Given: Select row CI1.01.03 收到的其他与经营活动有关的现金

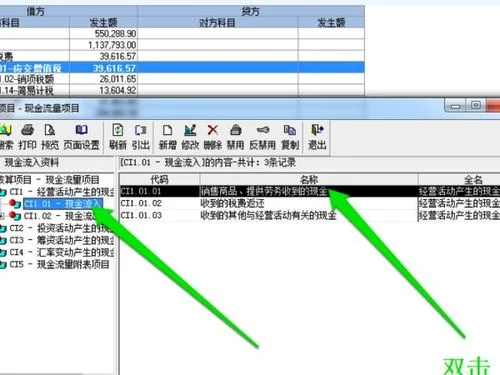Looking at the screenshot, I should (310, 215).
